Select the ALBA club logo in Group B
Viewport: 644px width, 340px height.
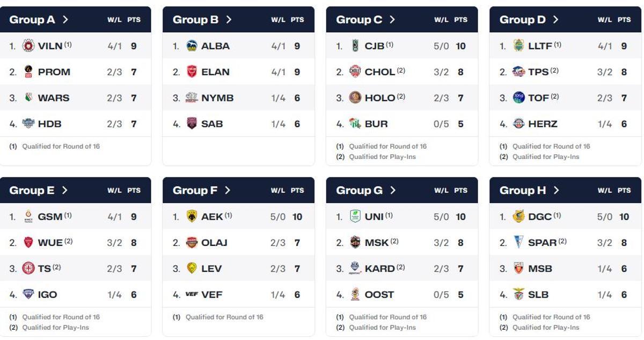coord(193,46)
